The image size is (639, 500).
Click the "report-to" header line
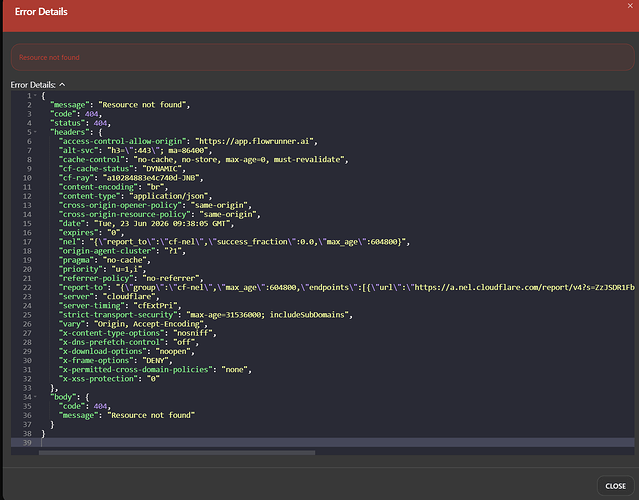click(x=346, y=288)
